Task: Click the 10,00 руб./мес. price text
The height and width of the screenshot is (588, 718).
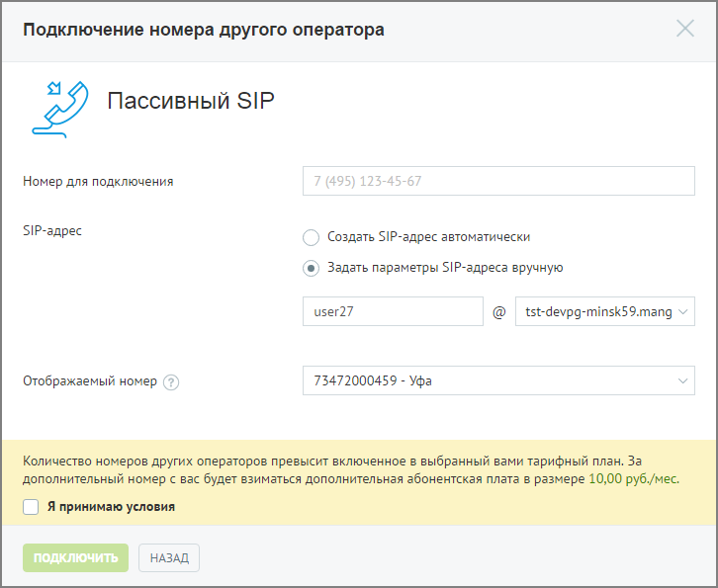Action: tap(634, 479)
